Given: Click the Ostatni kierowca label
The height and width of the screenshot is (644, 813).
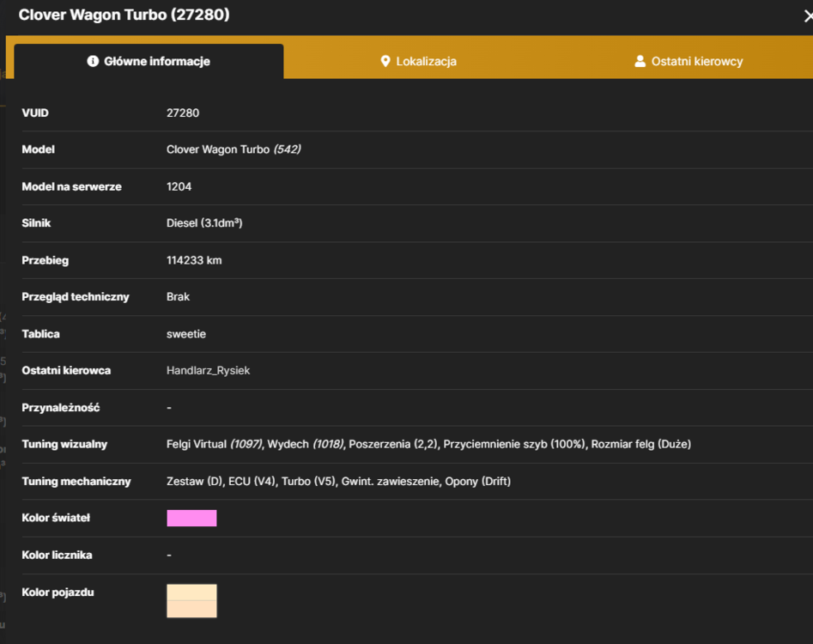Looking at the screenshot, I should [66, 370].
